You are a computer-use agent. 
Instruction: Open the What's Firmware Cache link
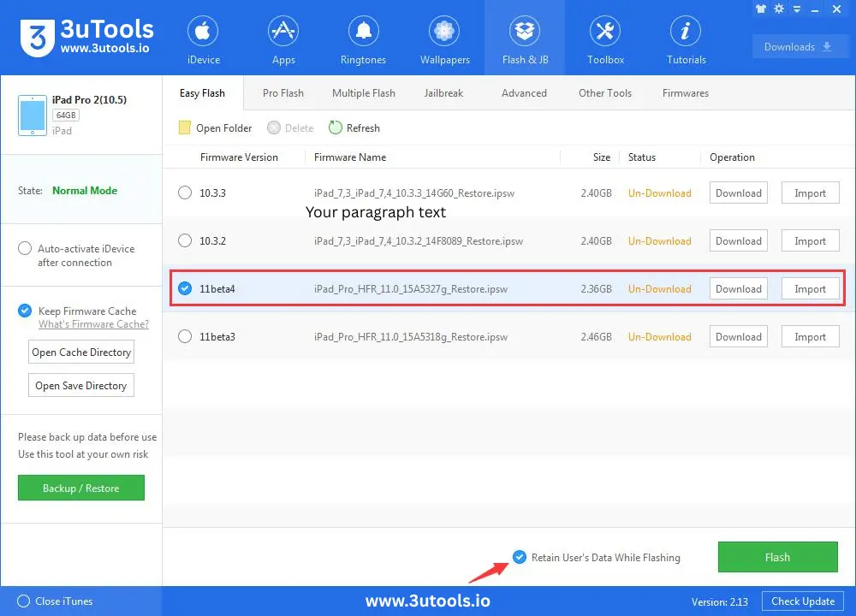[x=93, y=324]
